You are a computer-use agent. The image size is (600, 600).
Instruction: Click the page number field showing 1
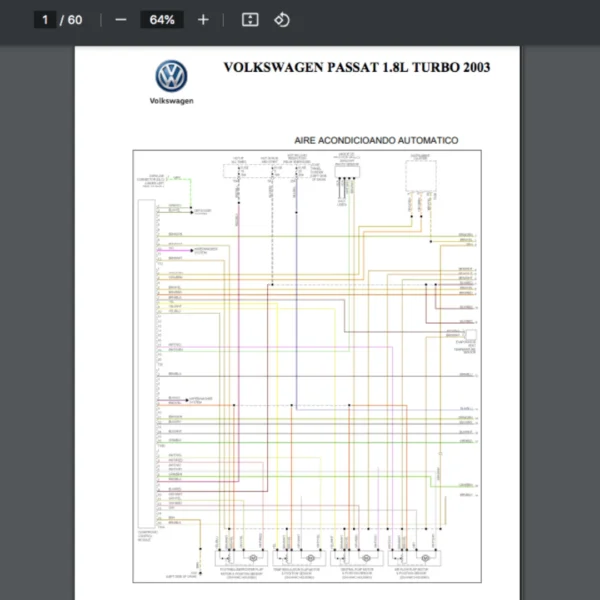coord(45,20)
